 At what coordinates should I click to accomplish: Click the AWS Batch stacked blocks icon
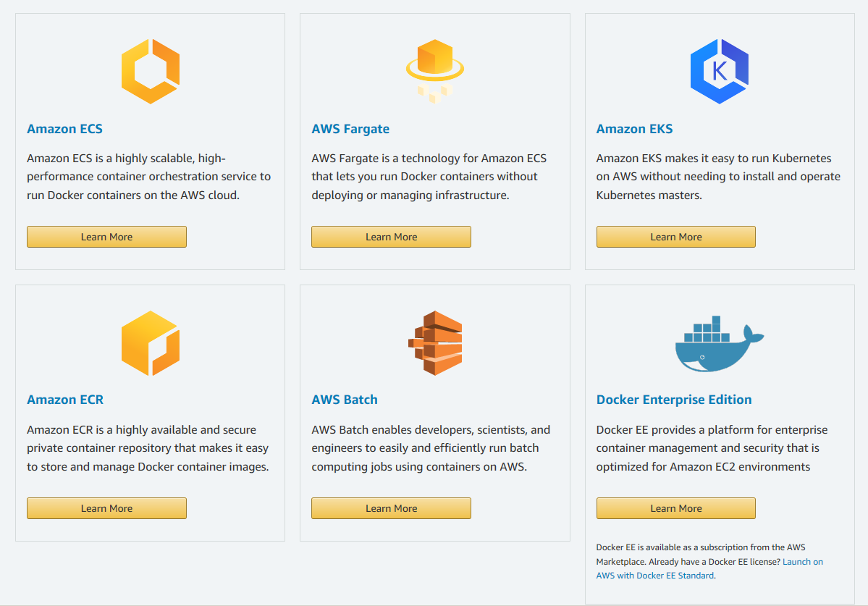435,343
